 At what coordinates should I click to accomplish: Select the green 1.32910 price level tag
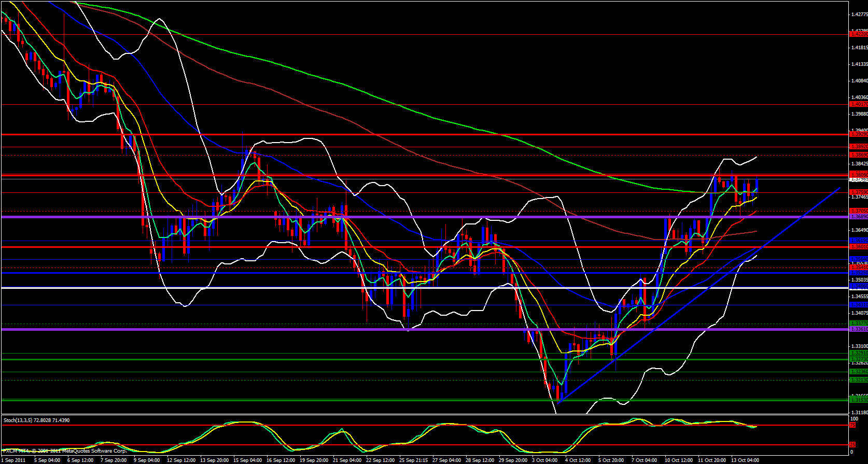(858, 353)
